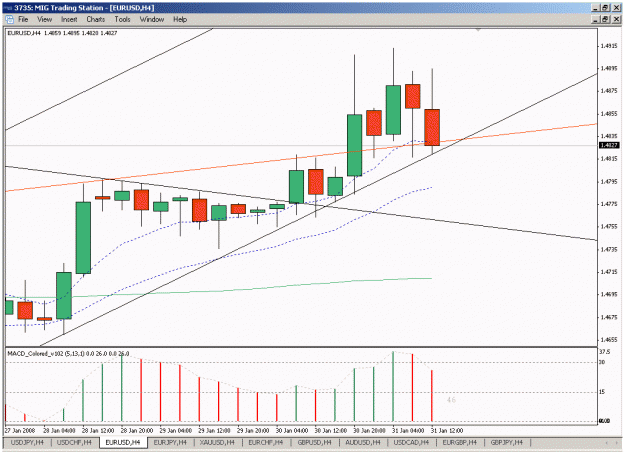This screenshot has width=625, height=452.
Task: Click the tall green candle at 28 Jan 12:00
Action: click(x=83, y=238)
